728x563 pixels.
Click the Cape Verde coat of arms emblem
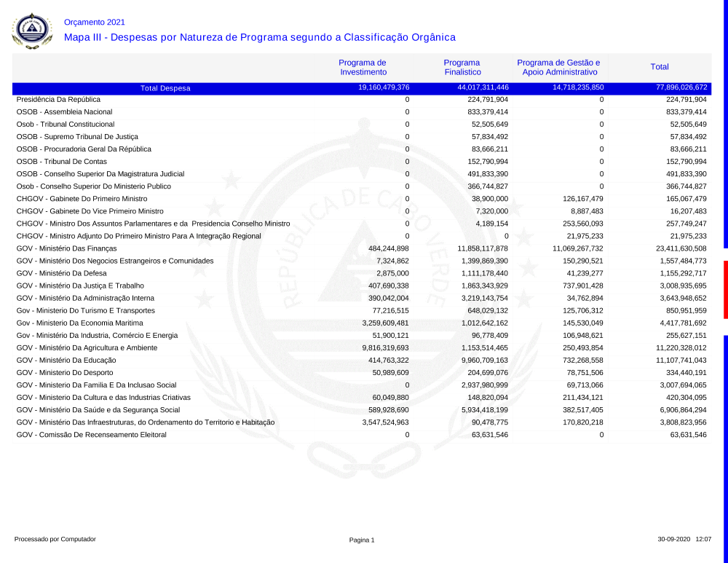tap(32, 31)
